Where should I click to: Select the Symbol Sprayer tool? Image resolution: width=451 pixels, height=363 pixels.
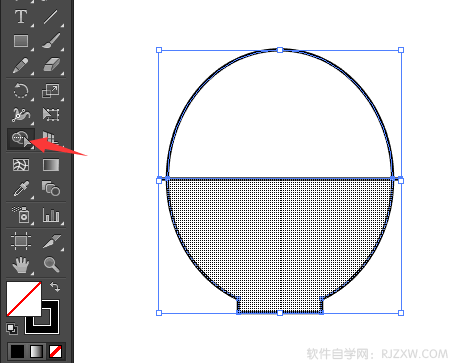pyautogui.click(x=21, y=215)
